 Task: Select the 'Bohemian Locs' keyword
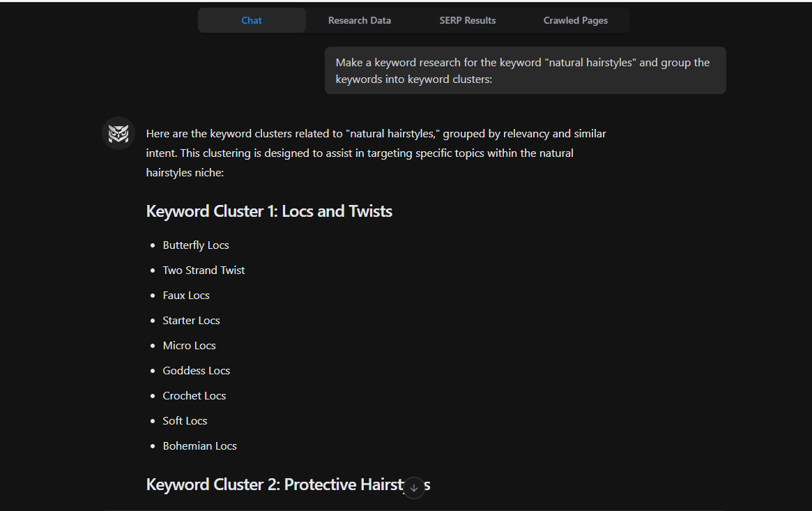[x=200, y=445]
